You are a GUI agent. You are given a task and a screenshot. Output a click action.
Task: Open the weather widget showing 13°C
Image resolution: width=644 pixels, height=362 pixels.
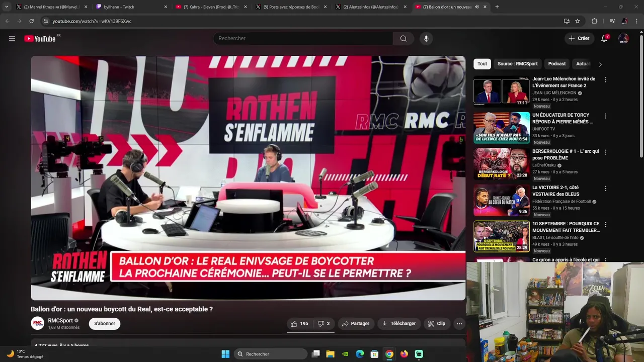(x=25, y=354)
